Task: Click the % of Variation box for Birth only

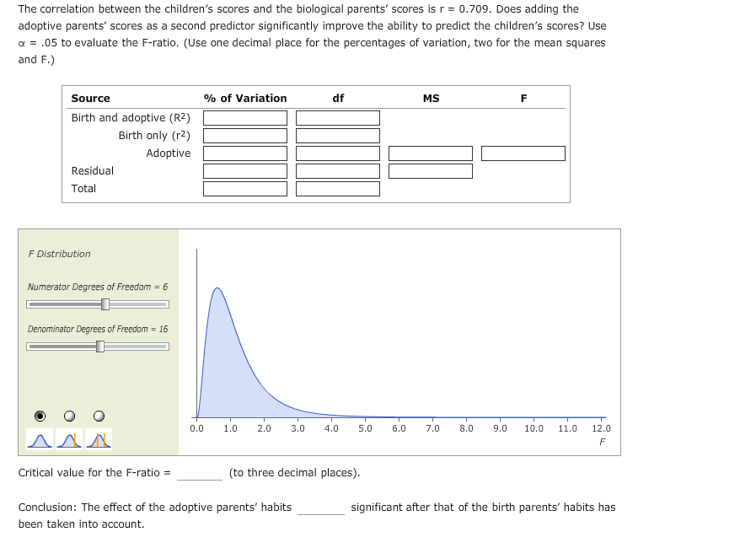Action: click(244, 135)
